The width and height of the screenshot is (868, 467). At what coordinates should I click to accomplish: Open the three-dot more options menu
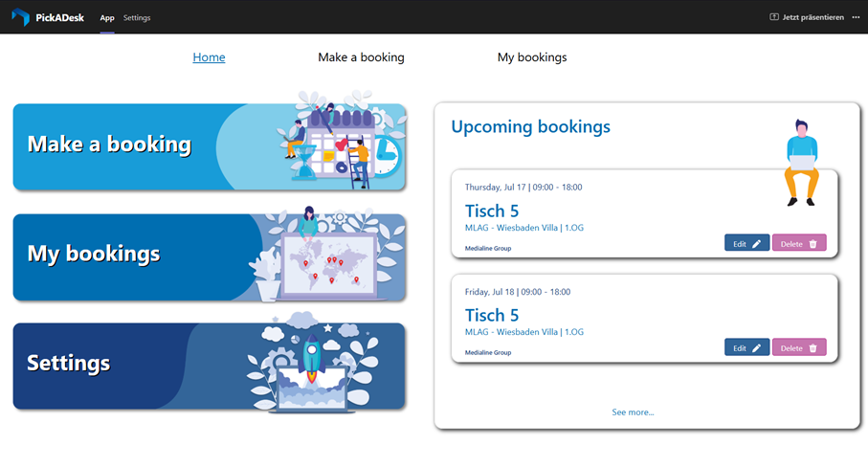pos(856,17)
